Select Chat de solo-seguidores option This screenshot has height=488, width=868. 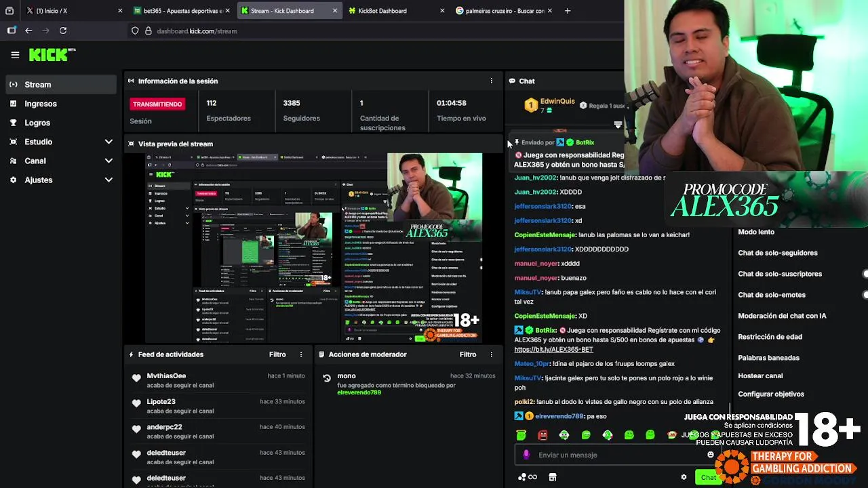pyautogui.click(x=778, y=253)
